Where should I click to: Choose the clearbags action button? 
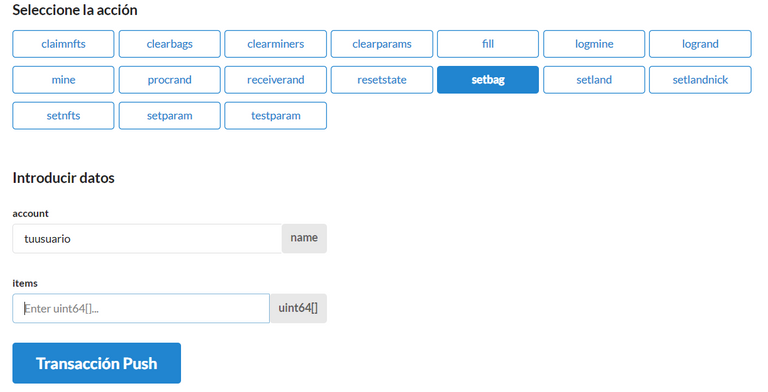(169, 44)
